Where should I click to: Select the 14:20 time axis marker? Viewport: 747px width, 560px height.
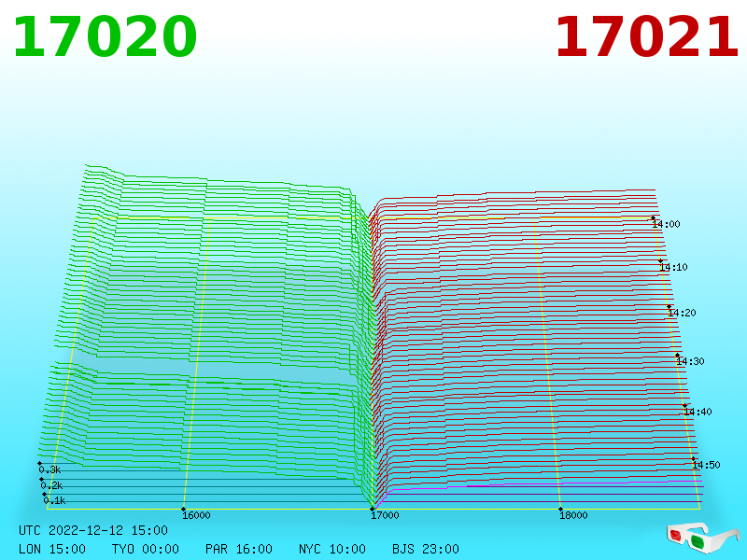coord(683,313)
